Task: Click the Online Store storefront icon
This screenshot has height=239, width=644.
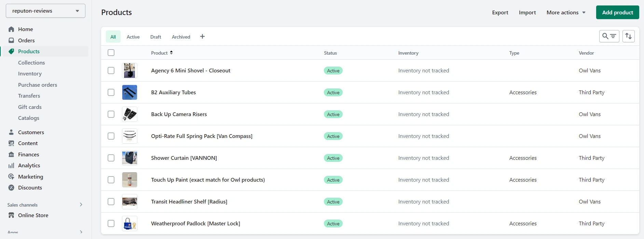Action: [11, 215]
